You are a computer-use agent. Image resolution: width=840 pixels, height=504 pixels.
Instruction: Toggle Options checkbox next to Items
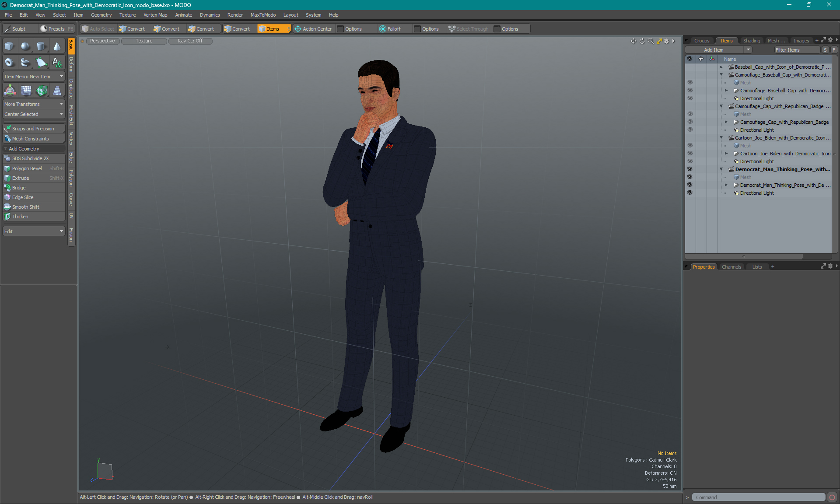pyautogui.click(x=340, y=29)
